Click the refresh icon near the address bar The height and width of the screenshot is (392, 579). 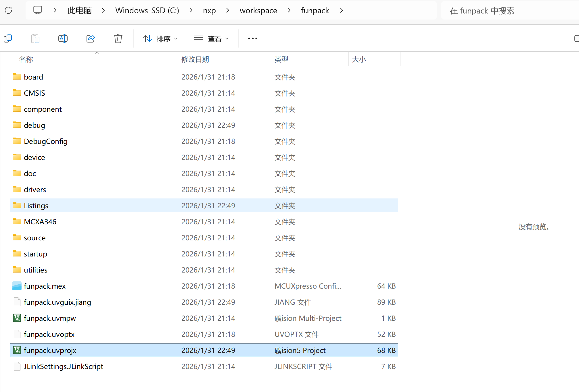[9, 10]
